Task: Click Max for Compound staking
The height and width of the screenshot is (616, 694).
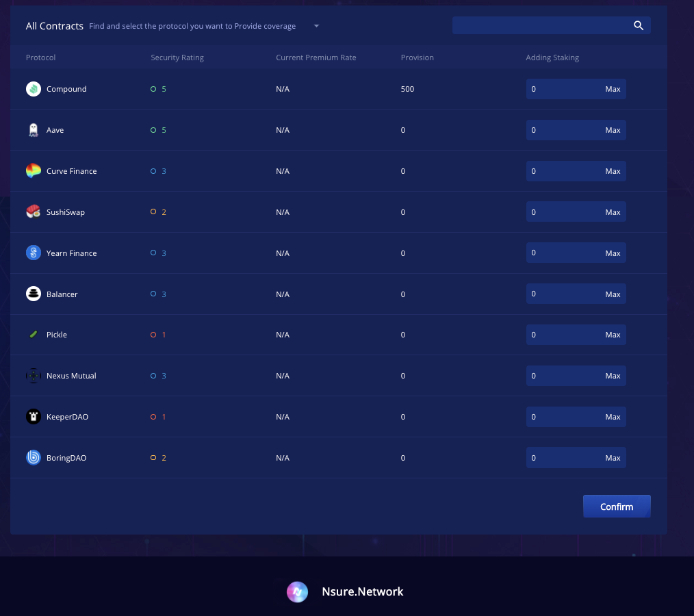Action: point(613,89)
